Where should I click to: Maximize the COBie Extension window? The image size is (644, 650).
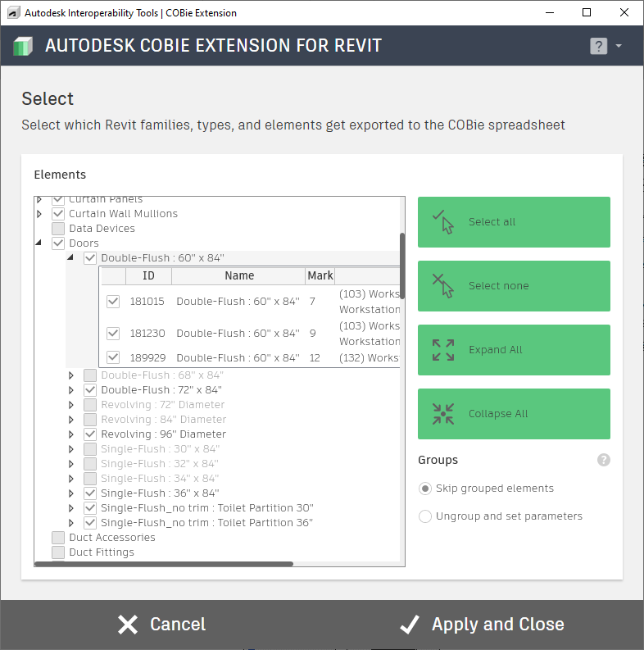click(587, 13)
